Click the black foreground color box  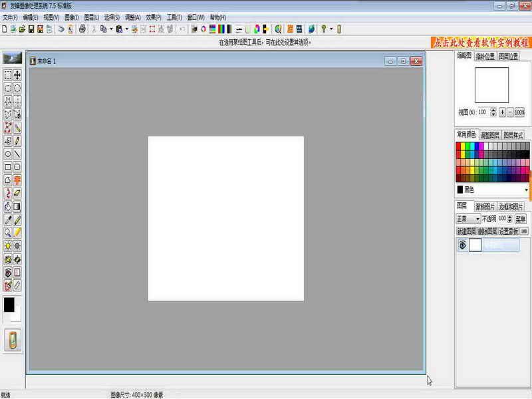tap(9, 305)
